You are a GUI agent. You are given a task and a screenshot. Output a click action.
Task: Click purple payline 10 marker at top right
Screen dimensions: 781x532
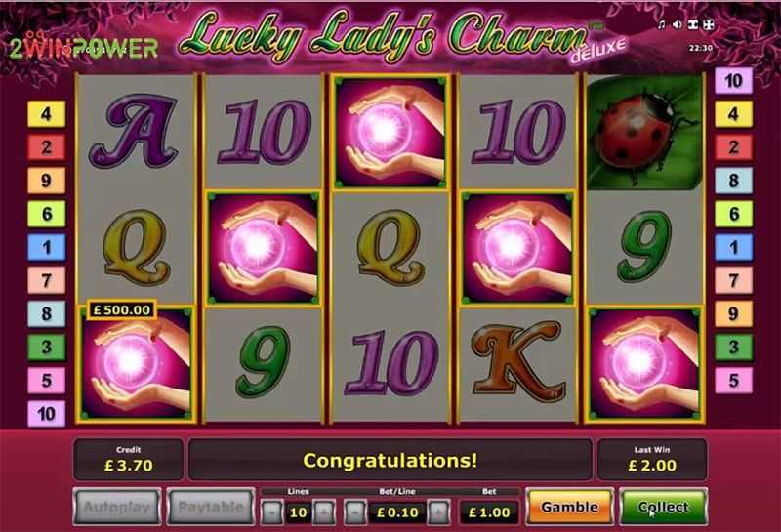click(734, 80)
